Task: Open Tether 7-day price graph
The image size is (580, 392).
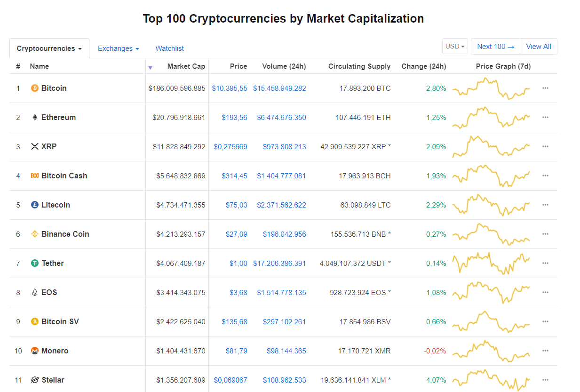Action: (491, 263)
